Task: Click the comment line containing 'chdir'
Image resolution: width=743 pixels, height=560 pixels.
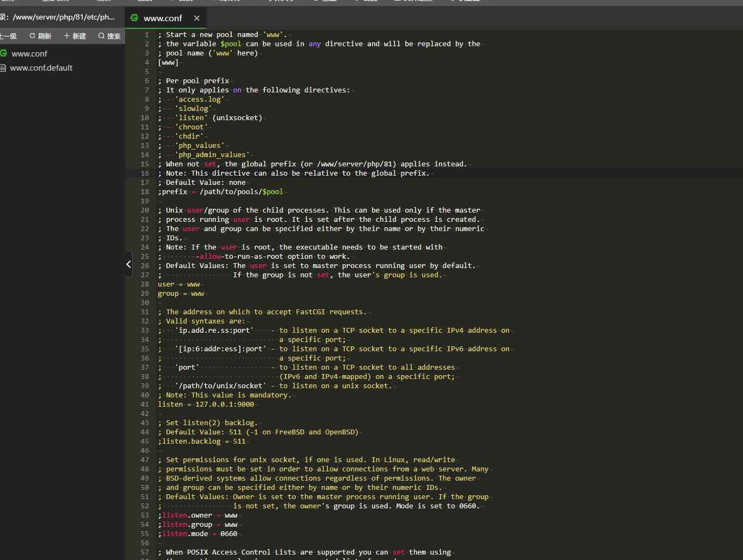Action: 181,136
